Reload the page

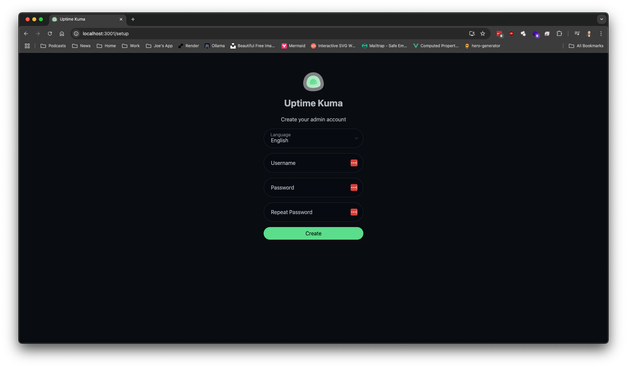50,34
